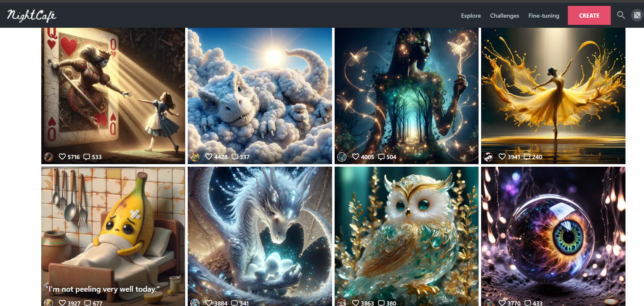Like the silver dragon with eggs image
This screenshot has width=644, height=306.
[x=209, y=303]
